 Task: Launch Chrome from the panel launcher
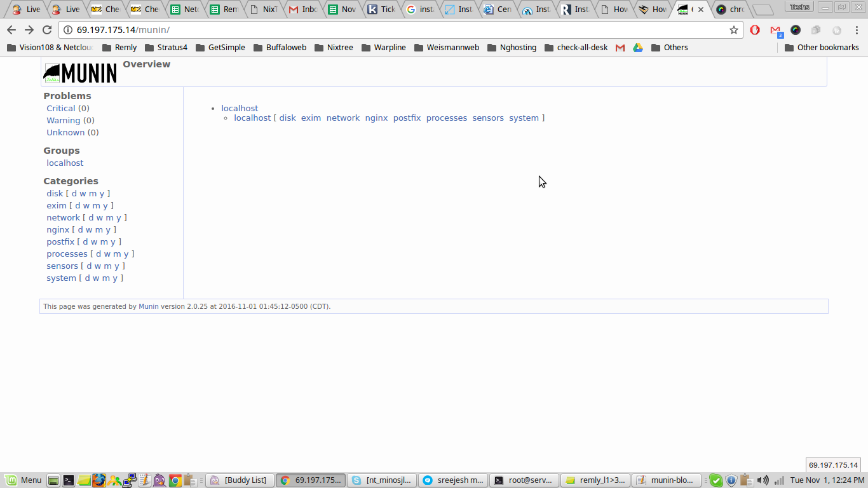[x=175, y=480]
